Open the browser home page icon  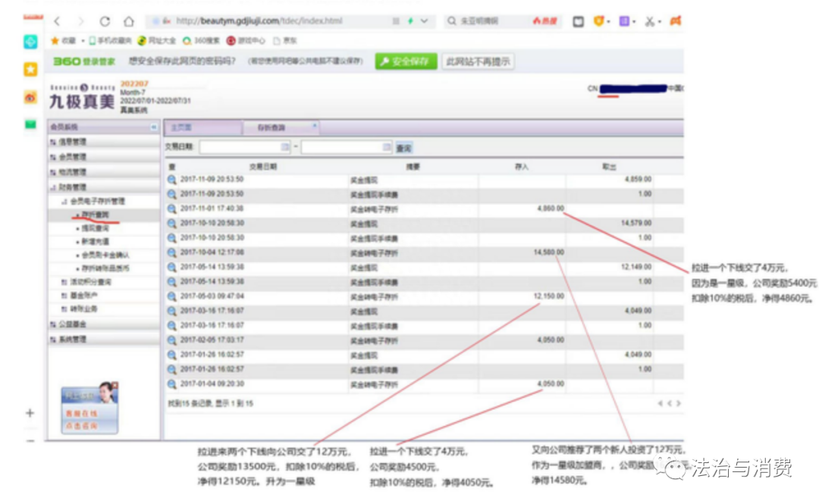128,21
